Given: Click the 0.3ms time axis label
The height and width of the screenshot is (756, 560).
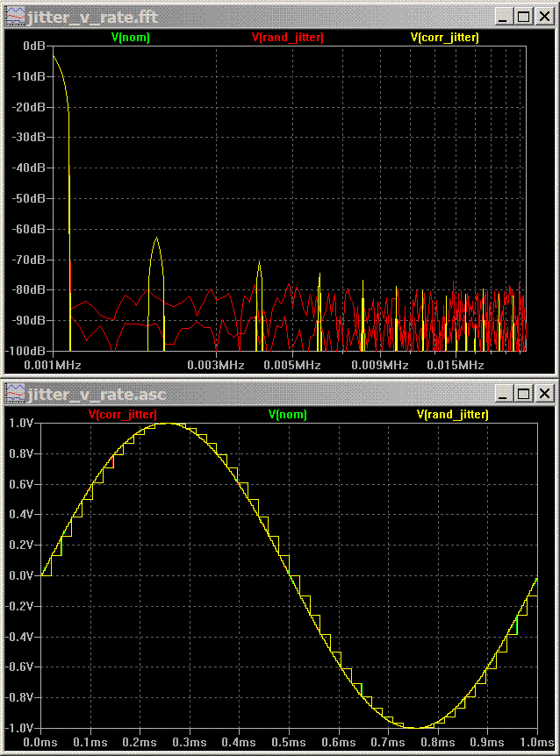Looking at the screenshot, I should [189, 743].
